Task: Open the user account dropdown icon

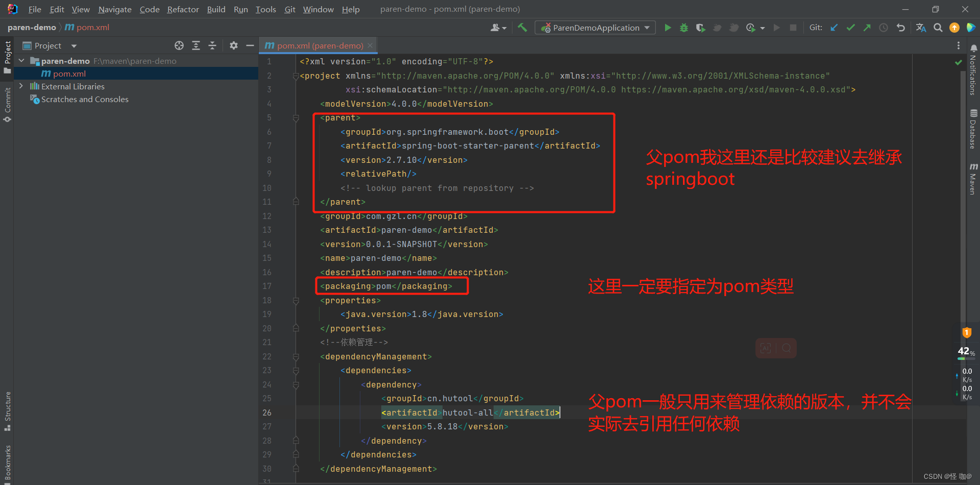Action: [x=499, y=28]
